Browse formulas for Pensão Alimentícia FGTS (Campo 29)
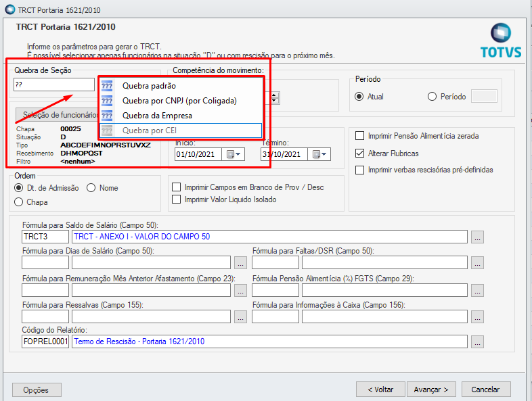Viewport: 532px width, 401px height. tap(477, 291)
